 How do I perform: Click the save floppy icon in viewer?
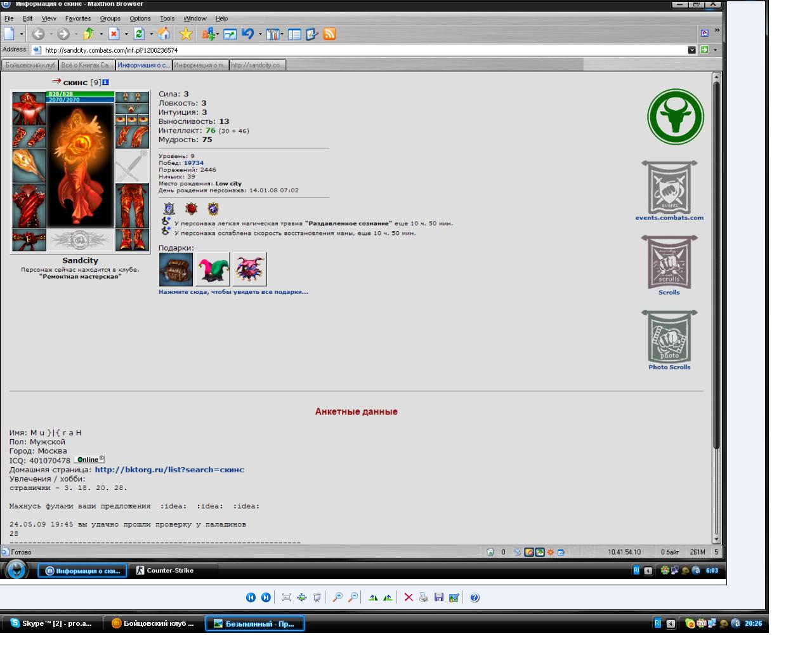[x=439, y=597]
